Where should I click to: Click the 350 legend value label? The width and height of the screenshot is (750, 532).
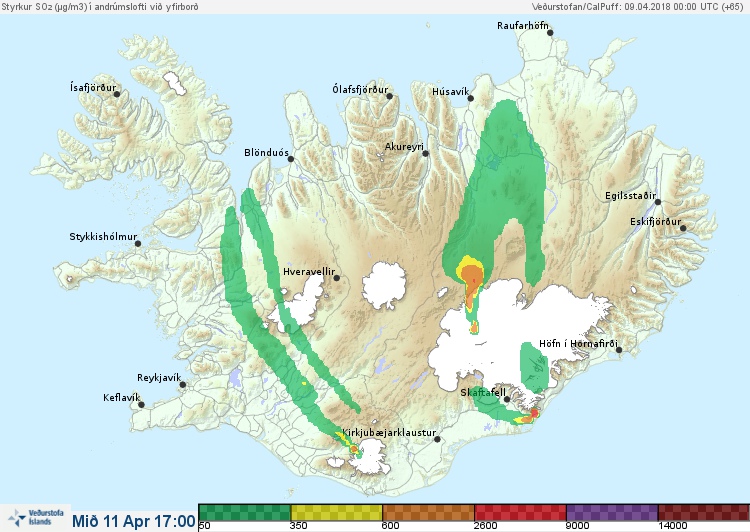click(298, 526)
